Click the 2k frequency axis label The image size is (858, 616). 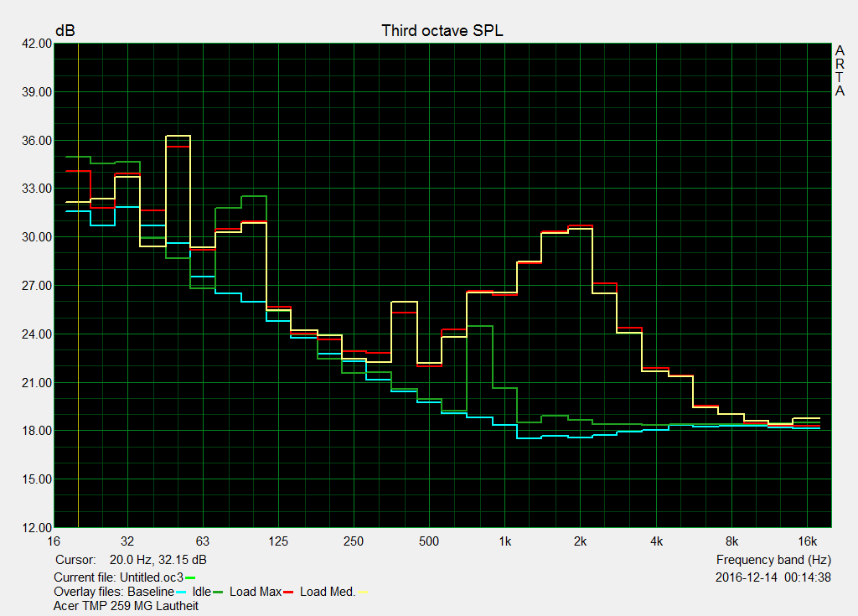click(x=580, y=541)
